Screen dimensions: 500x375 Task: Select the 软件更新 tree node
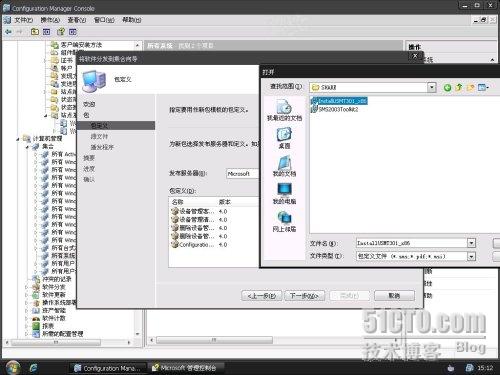[49, 295]
